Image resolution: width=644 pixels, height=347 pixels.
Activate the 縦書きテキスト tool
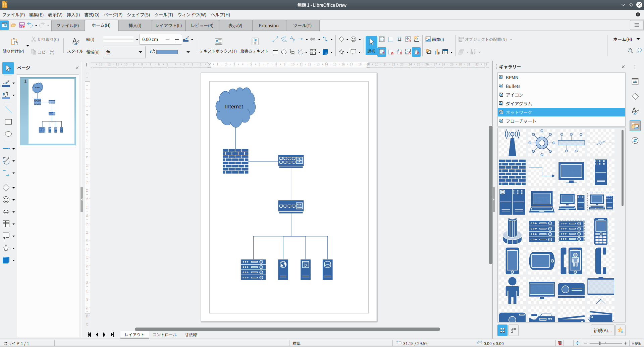point(254,45)
